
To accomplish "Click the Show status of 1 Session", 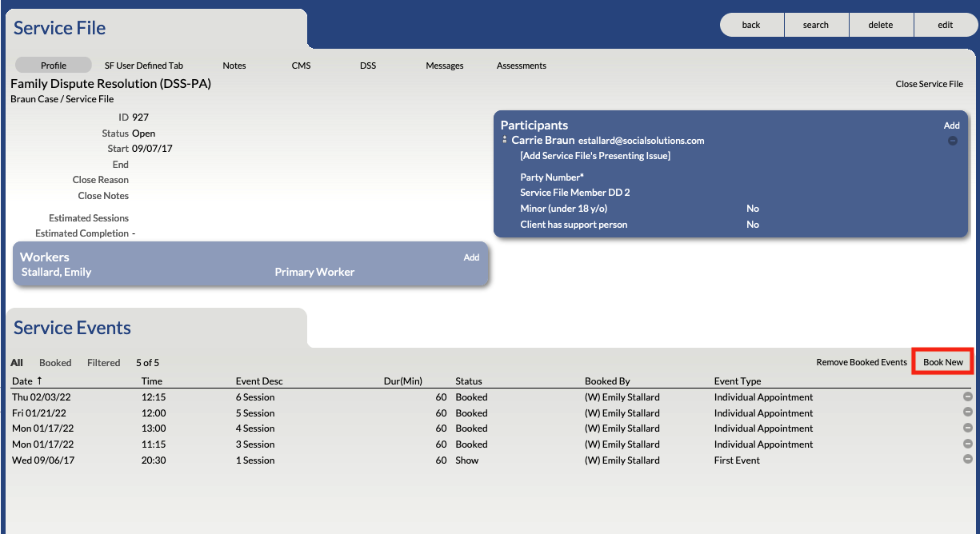I will tap(467, 460).
